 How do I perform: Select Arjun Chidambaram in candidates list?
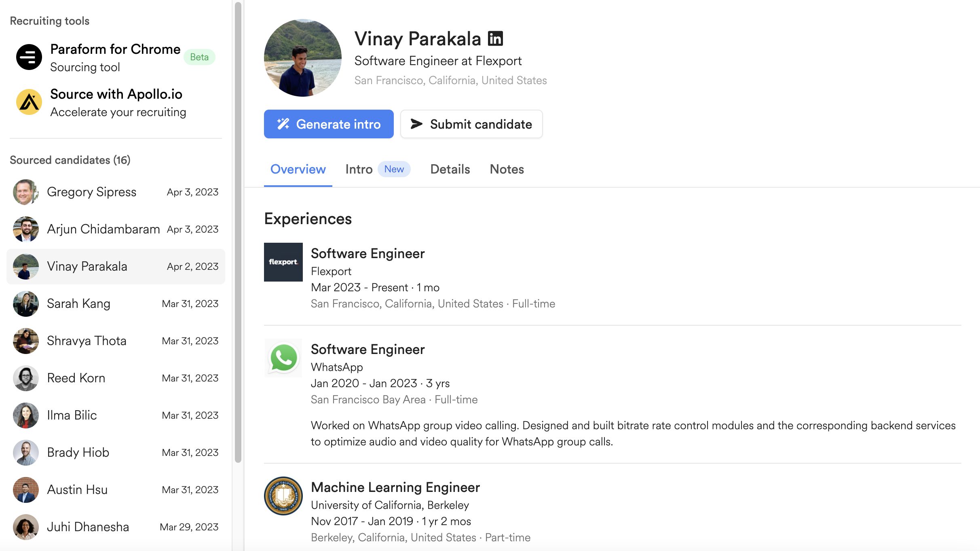(x=116, y=229)
